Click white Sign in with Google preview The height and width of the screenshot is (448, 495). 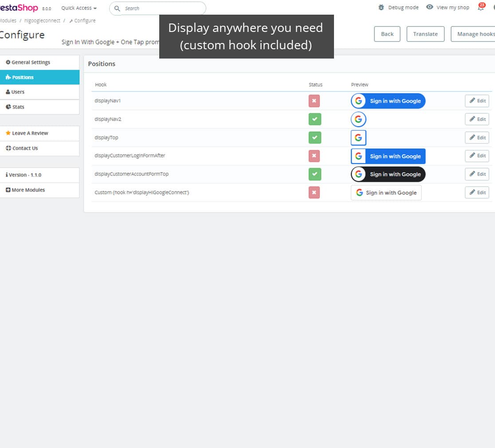click(x=386, y=193)
